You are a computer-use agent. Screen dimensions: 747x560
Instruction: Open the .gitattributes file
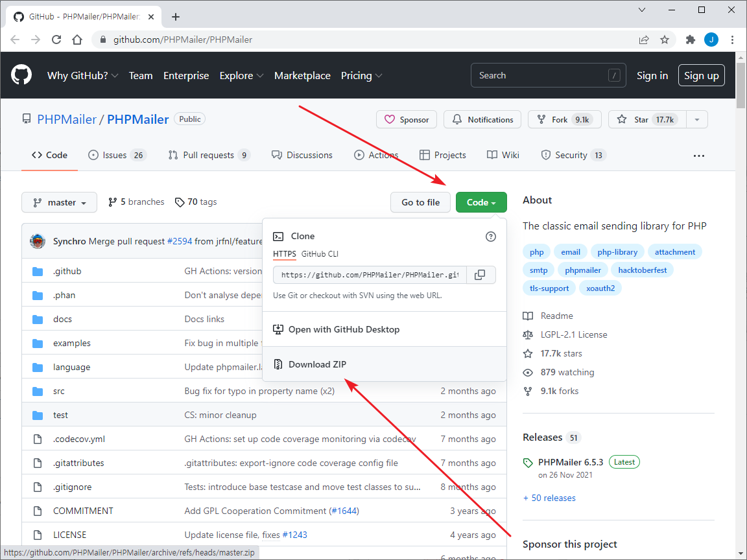tap(78, 463)
